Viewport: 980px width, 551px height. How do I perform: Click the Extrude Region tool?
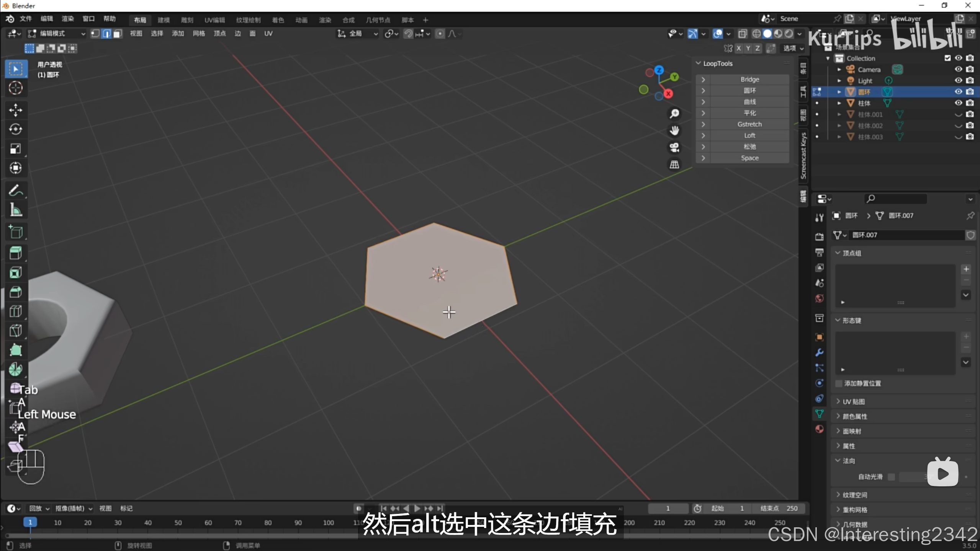tap(15, 253)
